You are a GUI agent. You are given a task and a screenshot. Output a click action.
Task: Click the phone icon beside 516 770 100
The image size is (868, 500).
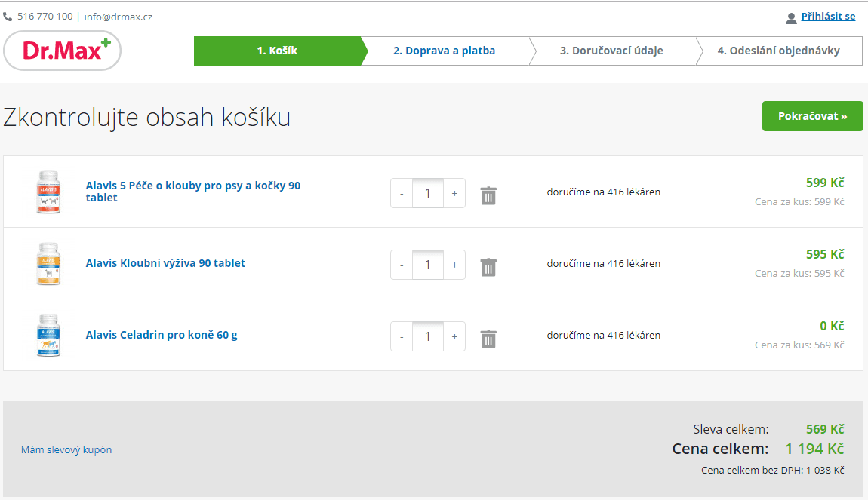coord(8,17)
